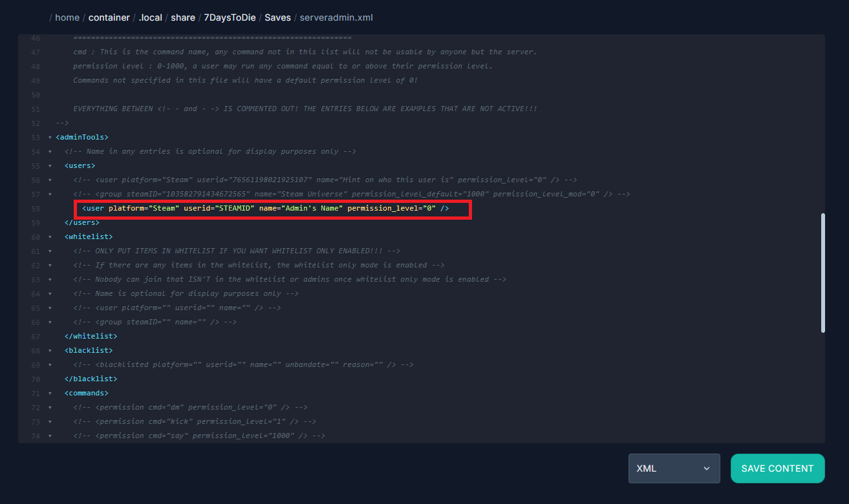Open the Saves folder breadcrumb
Screen dimensions: 849x504
coord(277,17)
